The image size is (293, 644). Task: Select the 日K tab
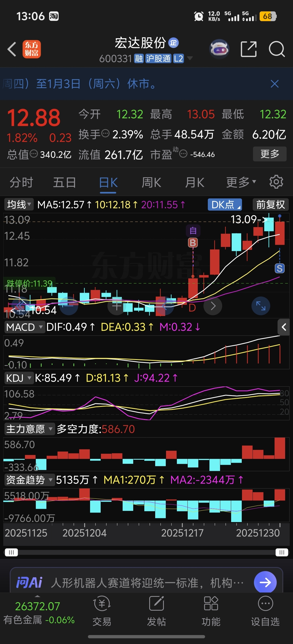click(108, 182)
